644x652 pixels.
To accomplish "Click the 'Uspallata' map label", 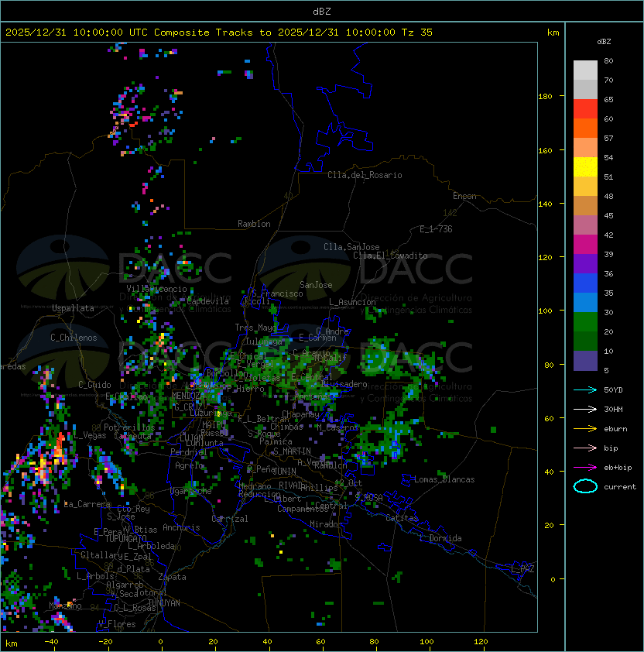I will coord(73,308).
